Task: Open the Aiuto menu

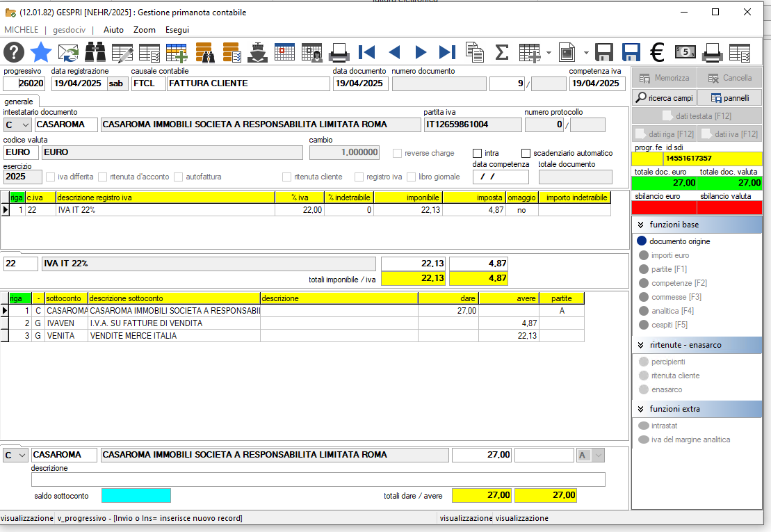Action: [x=113, y=30]
